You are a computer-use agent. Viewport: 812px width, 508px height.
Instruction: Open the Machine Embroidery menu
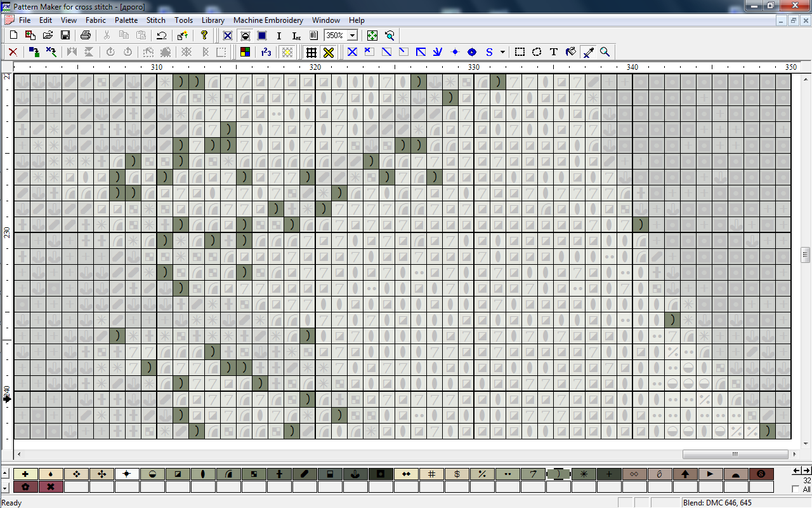(x=268, y=20)
